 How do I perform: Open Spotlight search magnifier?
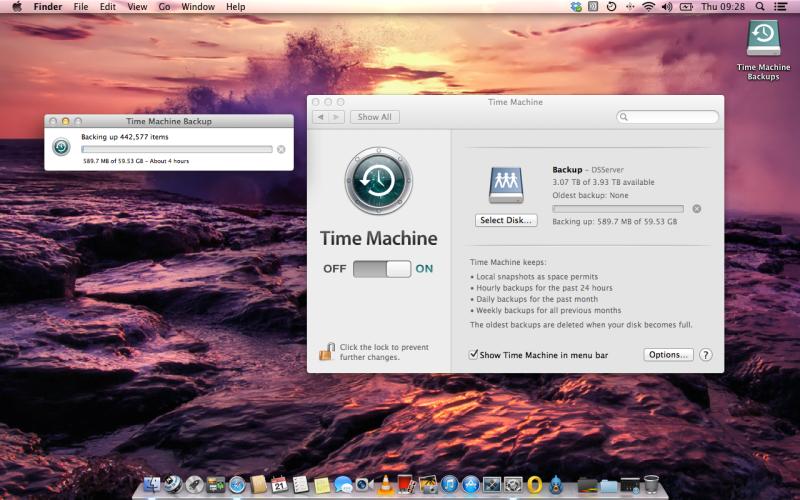760,7
